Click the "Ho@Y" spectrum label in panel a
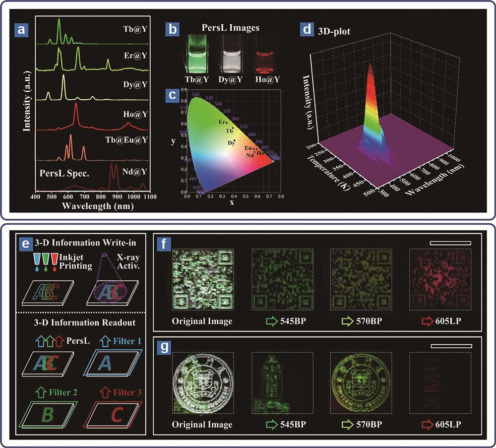 [x=135, y=114]
